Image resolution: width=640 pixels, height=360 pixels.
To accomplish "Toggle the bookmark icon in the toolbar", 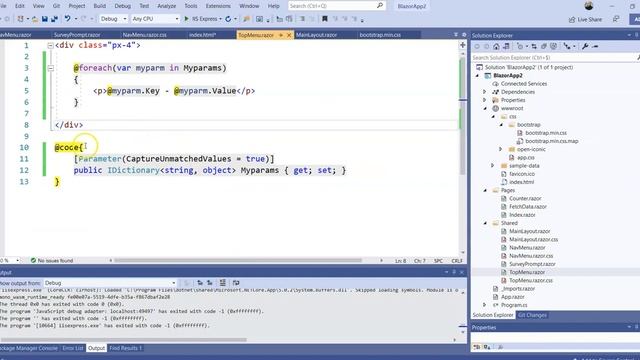I will 324,19.
